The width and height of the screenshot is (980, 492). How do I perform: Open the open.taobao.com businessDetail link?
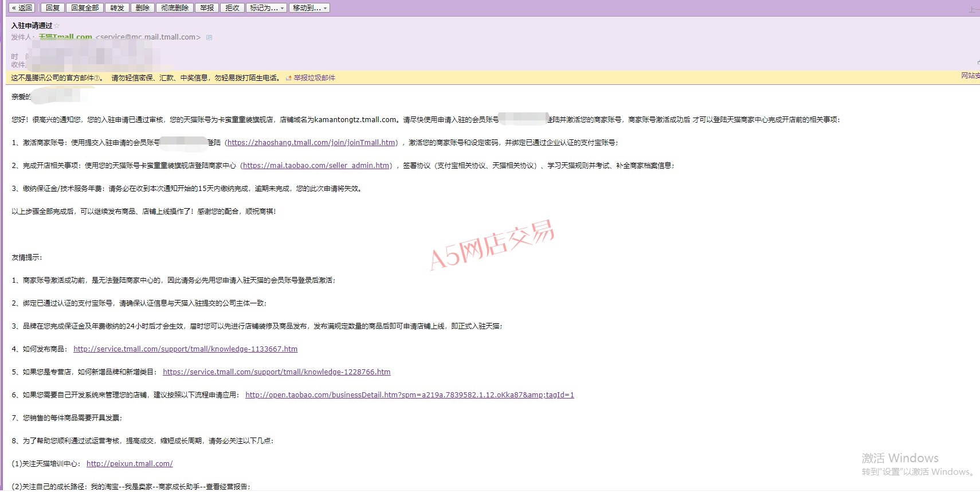(x=410, y=395)
